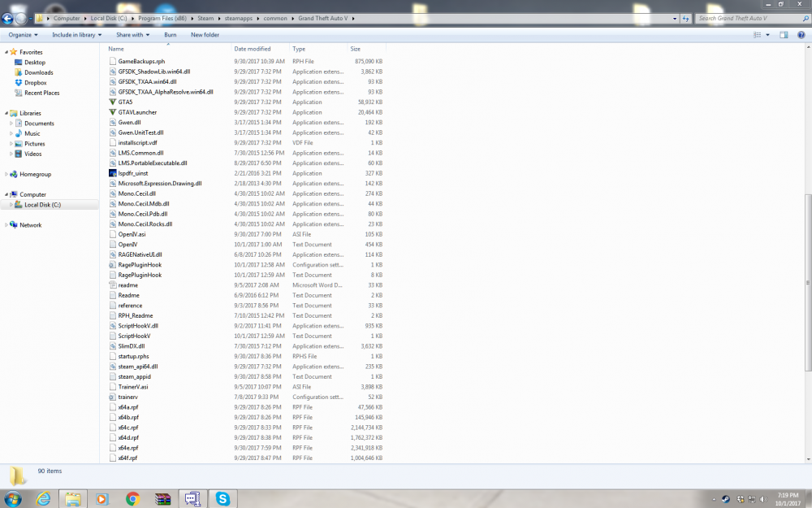Expand the Documents library node
Viewport: 812px width, 508px height.
(x=11, y=124)
